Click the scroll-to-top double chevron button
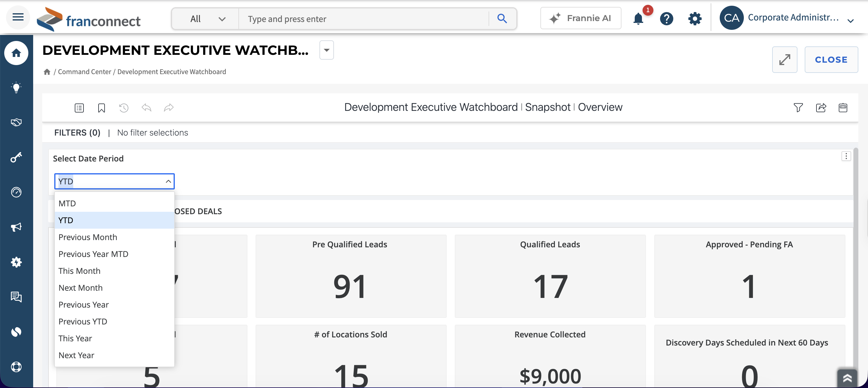Image resolution: width=868 pixels, height=388 pixels. tap(847, 378)
